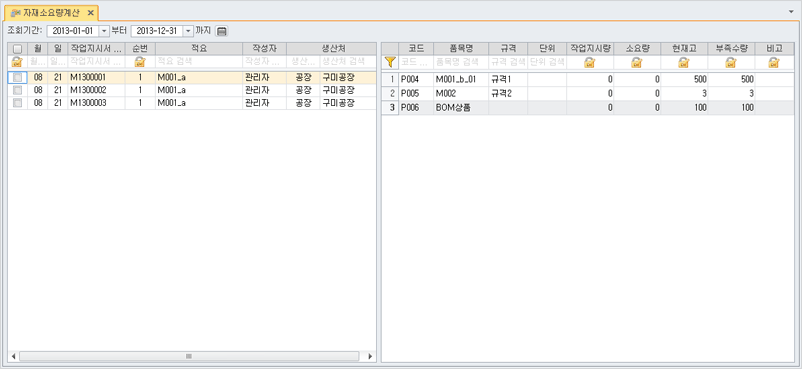The width and height of the screenshot is (802, 369).
Task: Click the end date field 2013-12-31
Action: click(157, 31)
